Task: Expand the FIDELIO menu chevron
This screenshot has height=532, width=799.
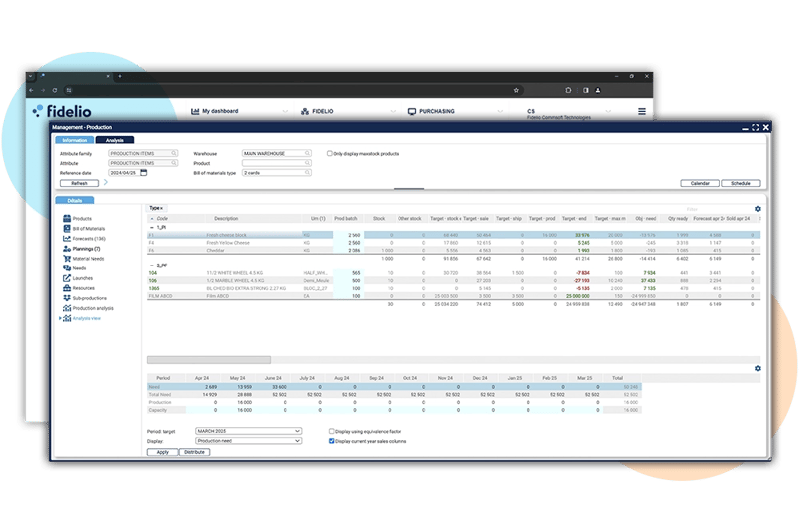Action: tap(393, 111)
